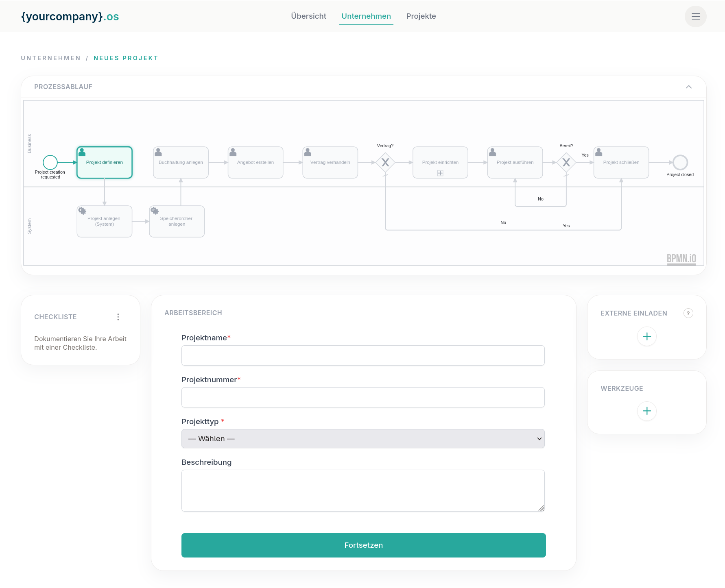Click the Bereit? gateway diamond
725x588 pixels.
[566, 162]
